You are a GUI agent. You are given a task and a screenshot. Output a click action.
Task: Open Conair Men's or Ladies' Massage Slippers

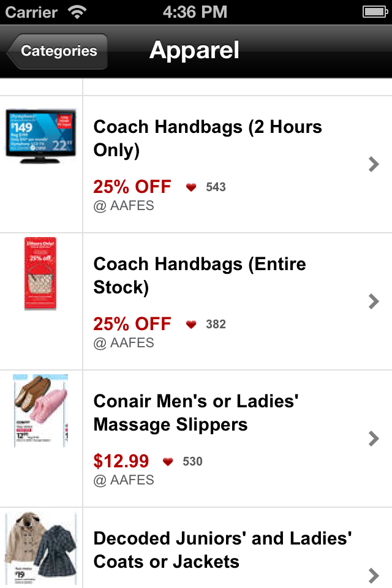click(x=196, y=413)
